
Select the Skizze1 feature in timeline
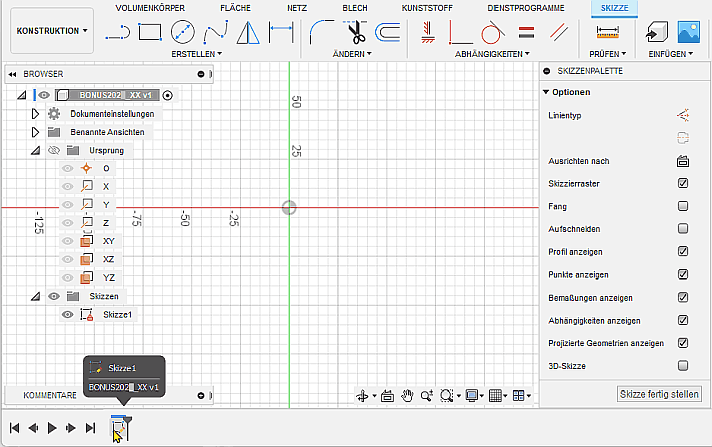120,428
